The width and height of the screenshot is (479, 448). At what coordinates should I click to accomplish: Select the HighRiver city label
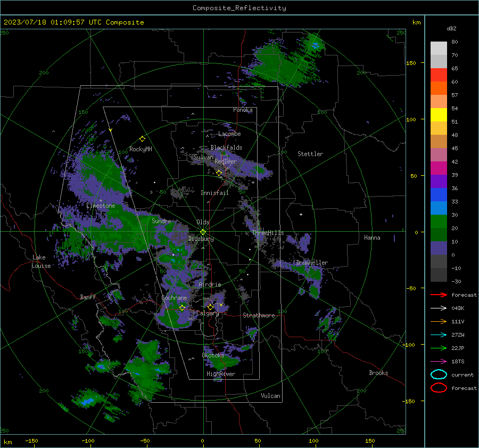220,374
